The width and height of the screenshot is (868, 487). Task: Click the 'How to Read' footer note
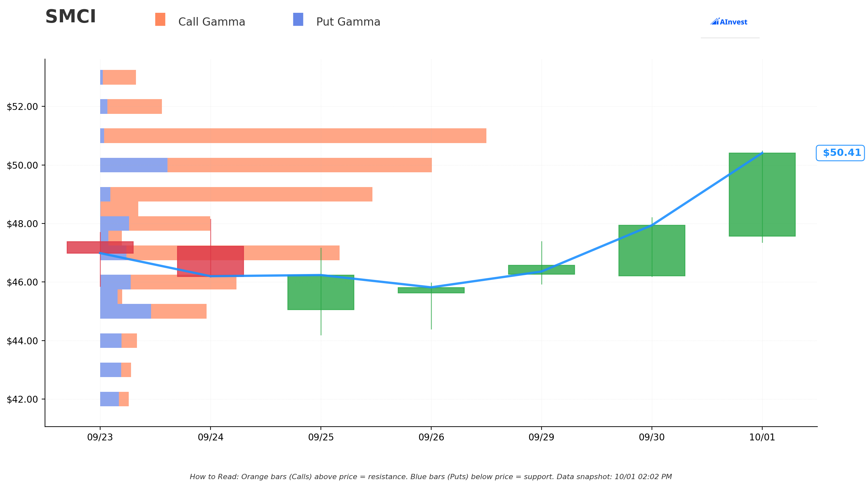click(x=431, y=477)
